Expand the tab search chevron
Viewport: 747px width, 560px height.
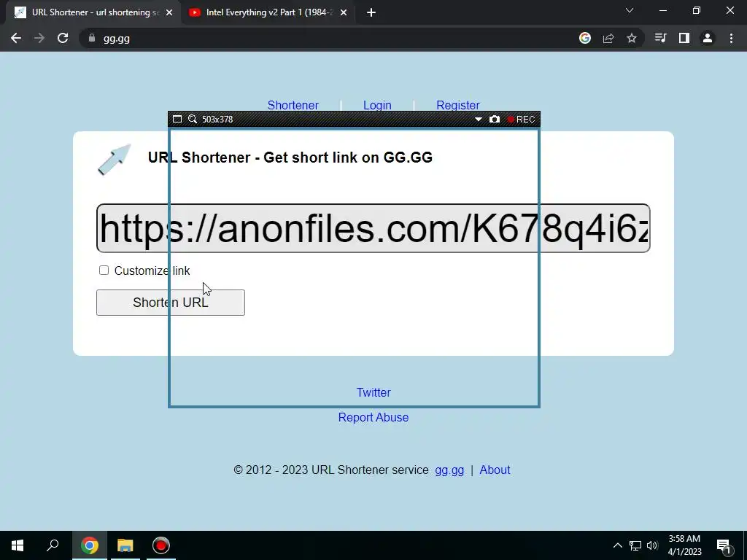tap(630, 10)
